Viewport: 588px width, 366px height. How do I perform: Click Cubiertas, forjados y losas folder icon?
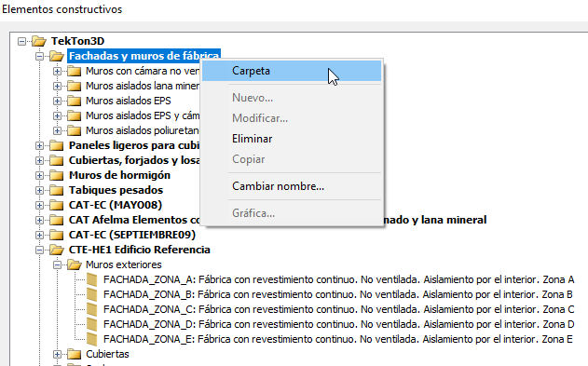[x=57, y=160]
